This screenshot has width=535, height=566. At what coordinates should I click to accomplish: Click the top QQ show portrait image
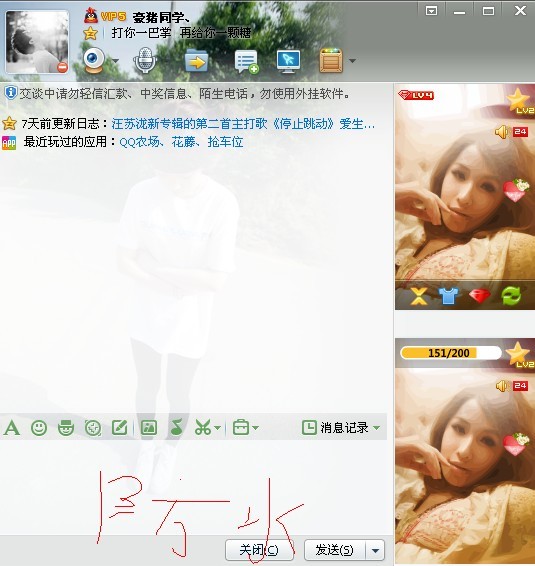click(465, 197)
